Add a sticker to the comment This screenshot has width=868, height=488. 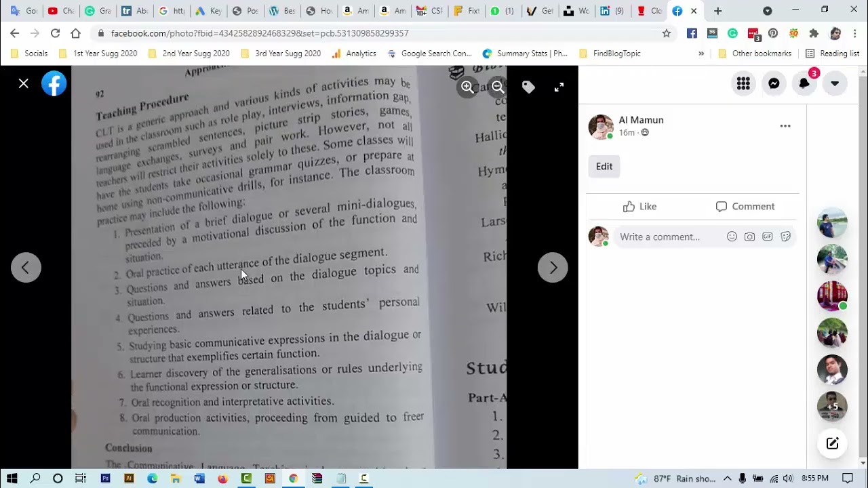click(x=785, y=237)
